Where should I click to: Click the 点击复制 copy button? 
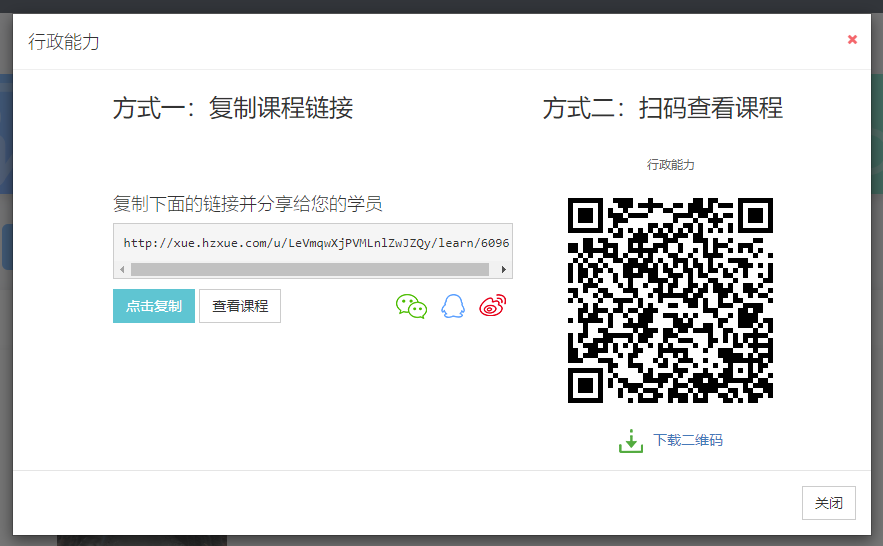(154, 306)
